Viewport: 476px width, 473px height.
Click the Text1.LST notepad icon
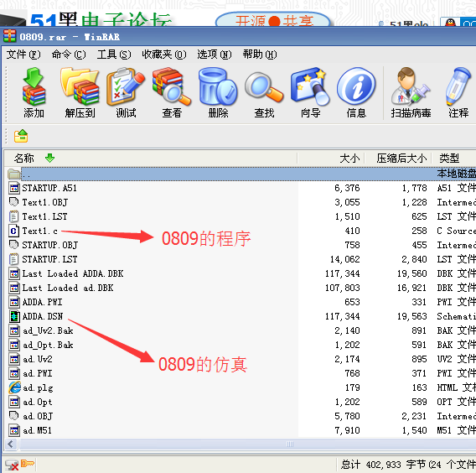click(13, 216)
